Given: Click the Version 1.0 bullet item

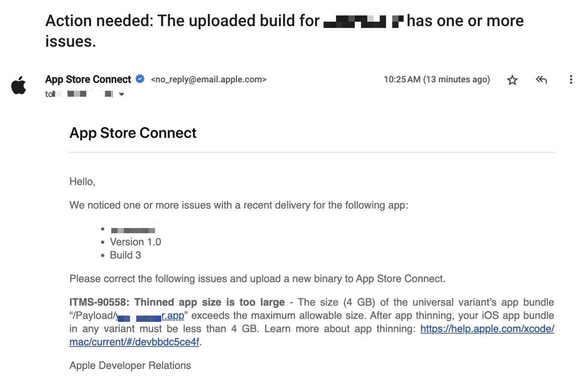Looking at the screenshot, I should pyautogui.click(x=135, y=242).
